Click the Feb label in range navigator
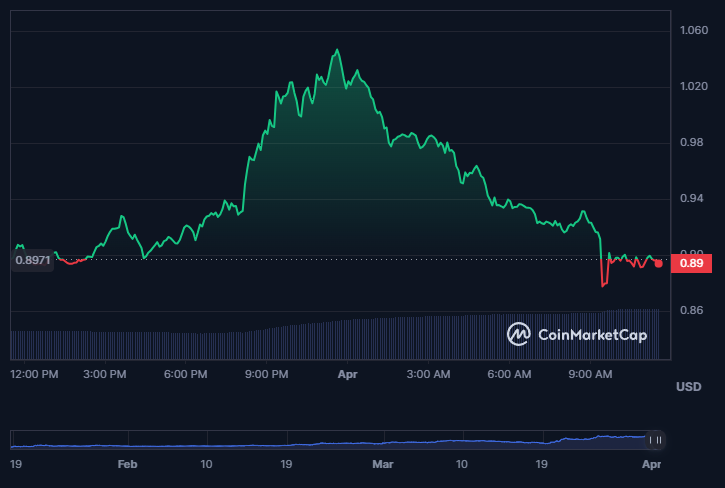The image size is (725, 488). click(x=127, y=465)
